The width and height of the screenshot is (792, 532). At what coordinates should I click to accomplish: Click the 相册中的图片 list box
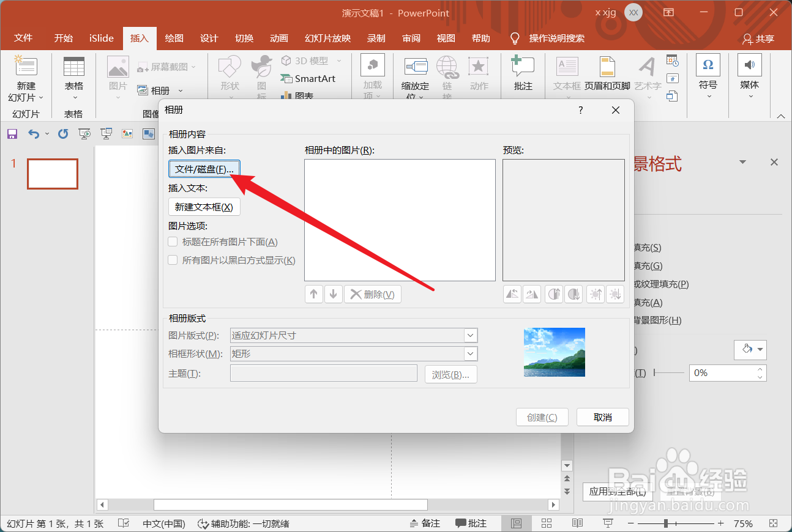pos(400,220)
